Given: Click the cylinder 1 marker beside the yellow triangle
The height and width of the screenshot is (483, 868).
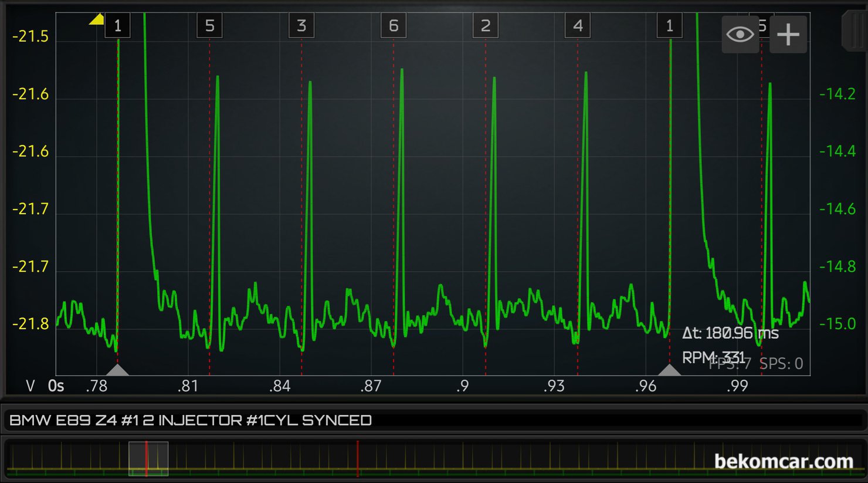Looking at the screenshot, I should [x=117, y=26].
